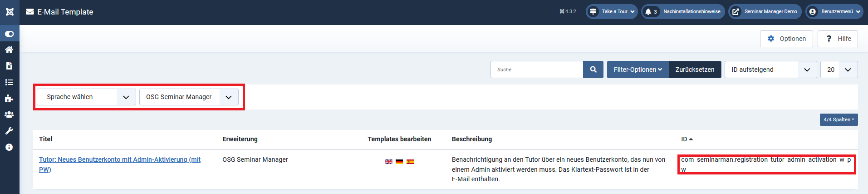The image size is (868, 194).
Task: Open the Content file icon in sidebar
Action: [9, 66]
